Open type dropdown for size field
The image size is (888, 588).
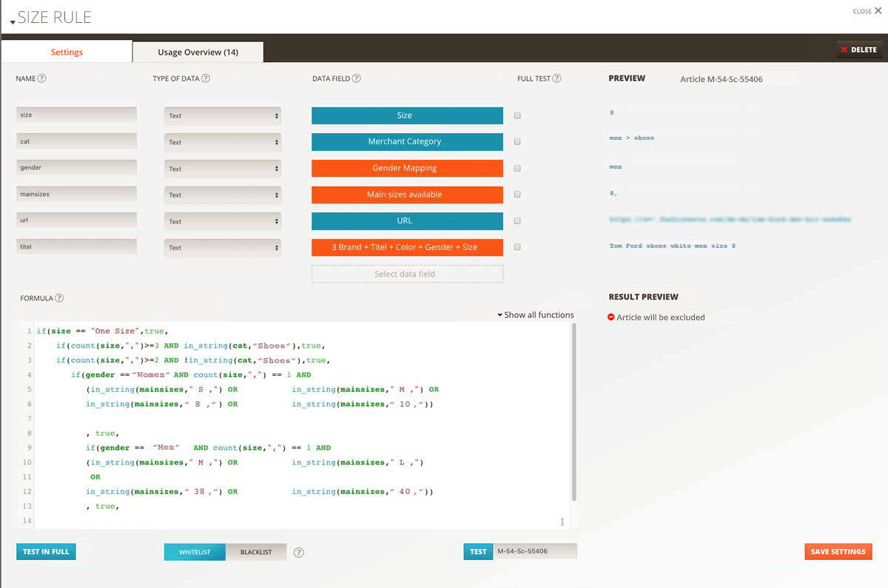point(223,116)
